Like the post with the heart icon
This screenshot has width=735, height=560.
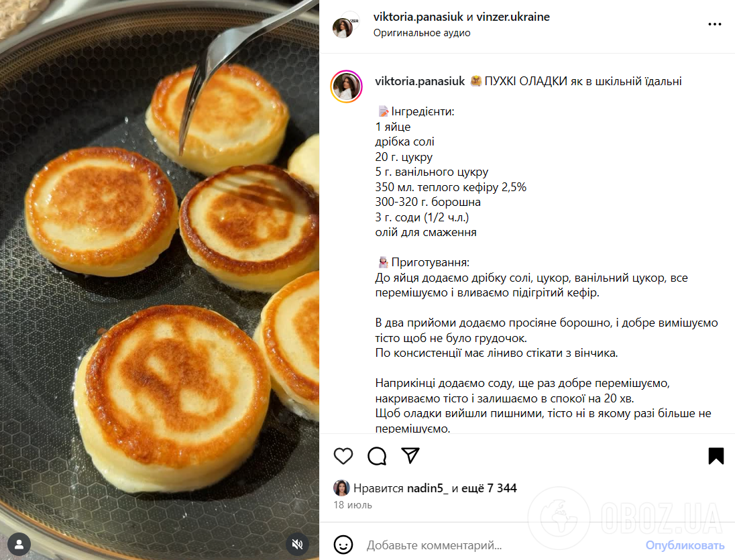pos(343,455)
